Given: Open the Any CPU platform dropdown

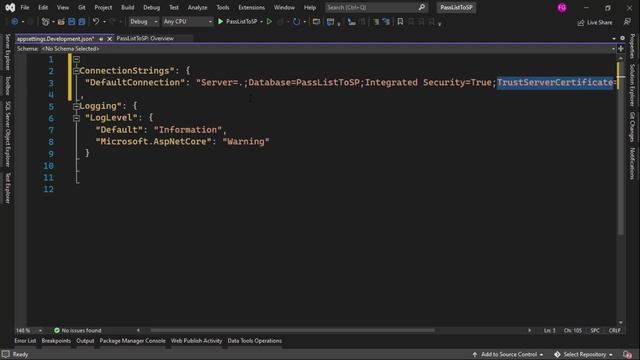Looking at the screenshot, I should pos(187,22).
